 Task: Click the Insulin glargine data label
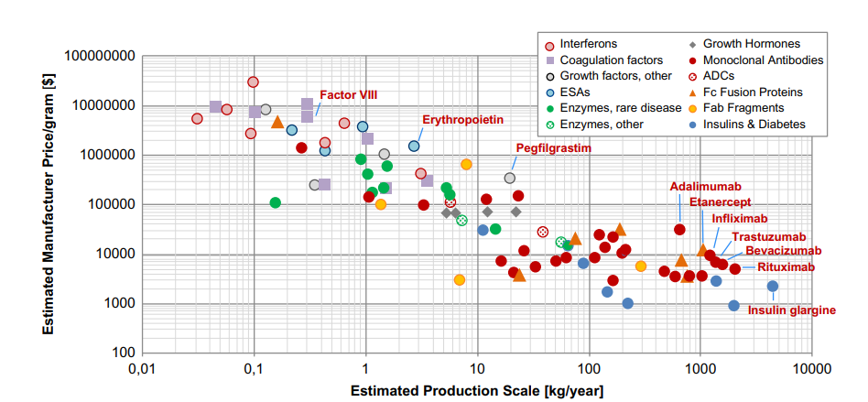point(792,310)
